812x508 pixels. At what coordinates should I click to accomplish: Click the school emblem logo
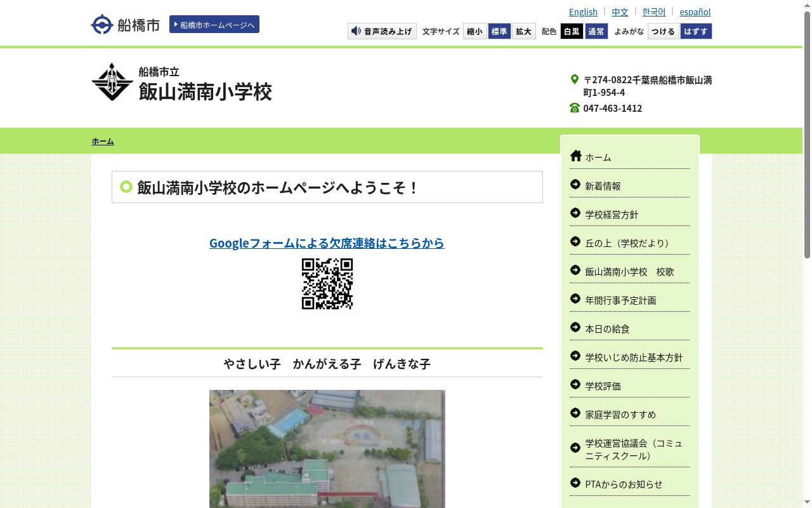click(x=112, y=82)
